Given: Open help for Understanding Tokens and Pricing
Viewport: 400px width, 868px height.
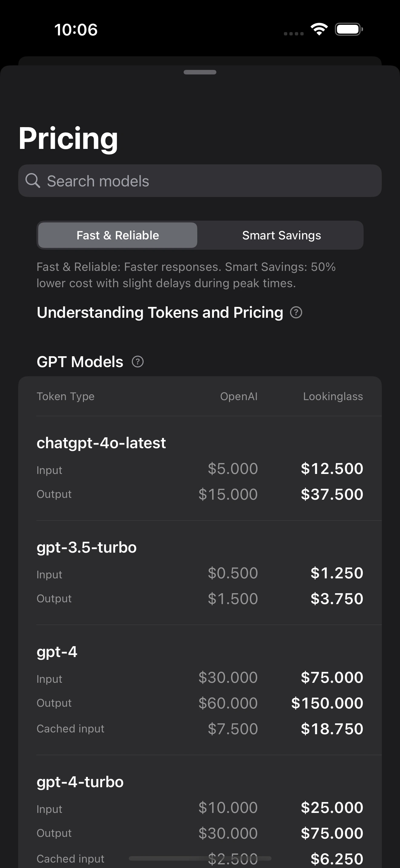Looking at the screenshot, I should point(296,312).
